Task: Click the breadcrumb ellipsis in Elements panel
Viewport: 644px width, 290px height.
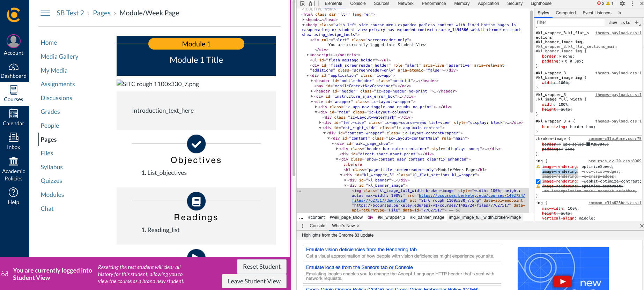Action: [x=301, y=217]
